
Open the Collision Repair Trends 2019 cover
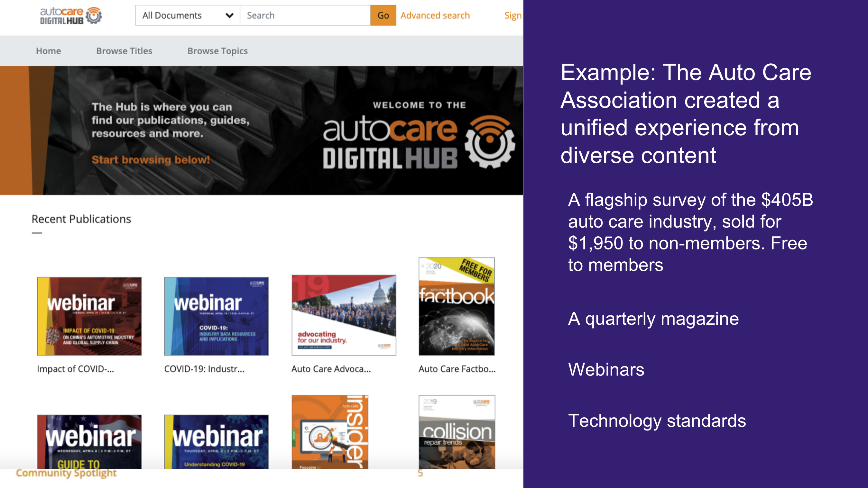457,432
